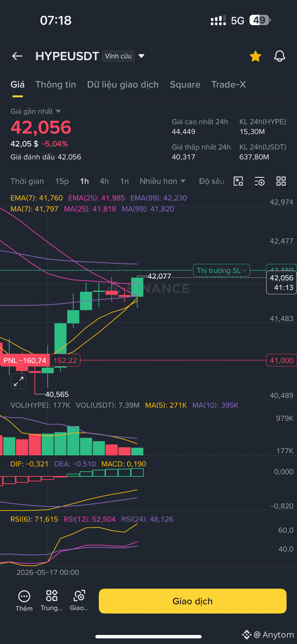Tap the MA(10): 395K volume label

click(x=215, y=405)
